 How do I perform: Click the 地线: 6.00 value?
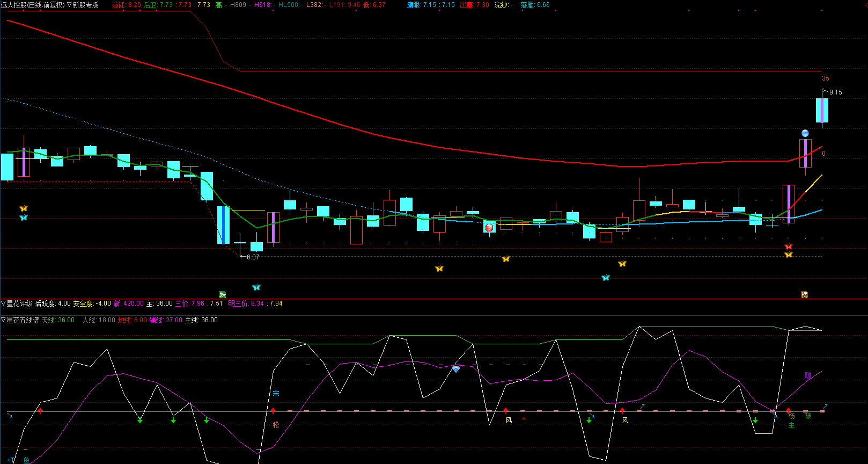[x=133, y=320]
